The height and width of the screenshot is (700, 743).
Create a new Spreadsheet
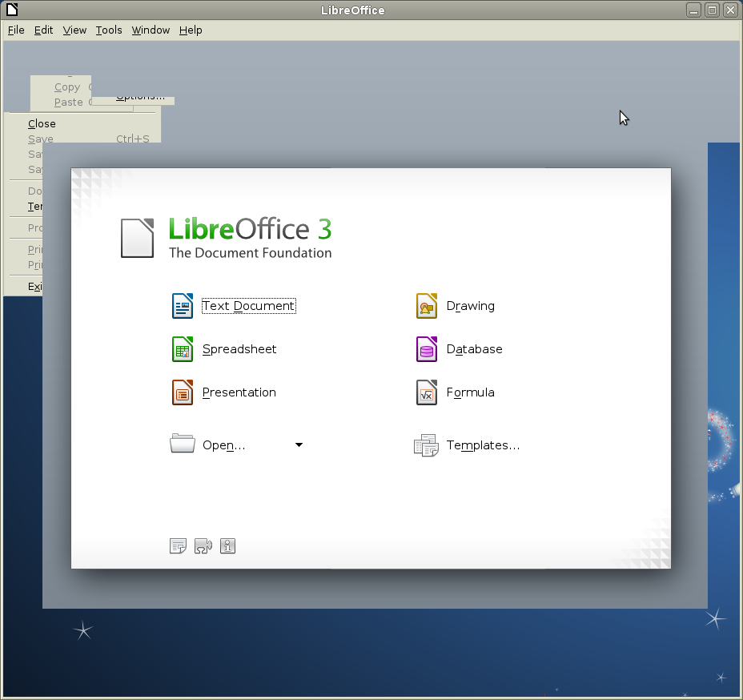coord(239,349)
